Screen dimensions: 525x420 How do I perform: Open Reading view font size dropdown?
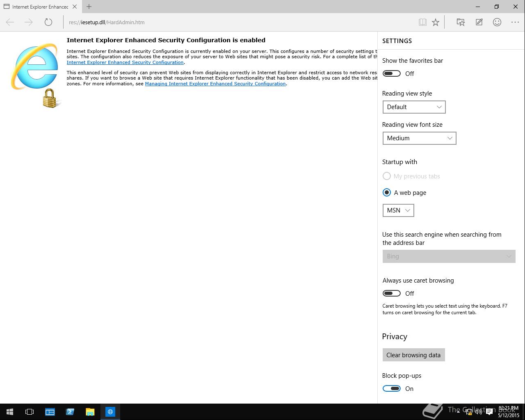[419, 138]
